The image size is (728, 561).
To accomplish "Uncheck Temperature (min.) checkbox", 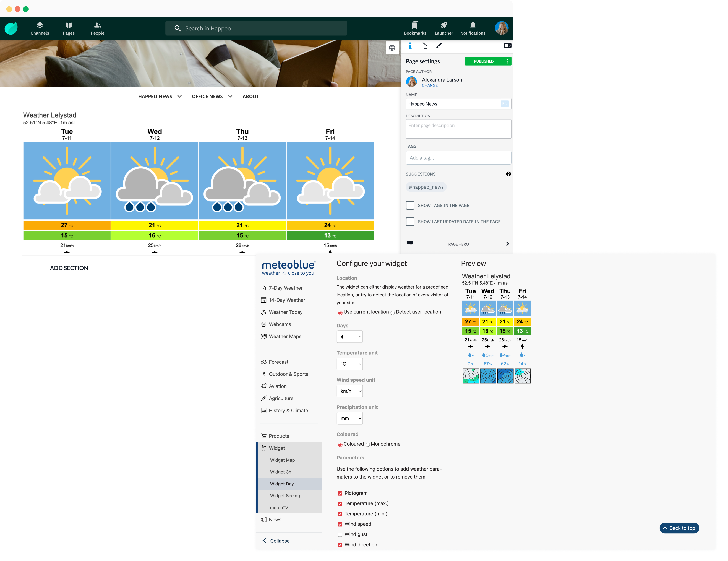I will [340, 514].
